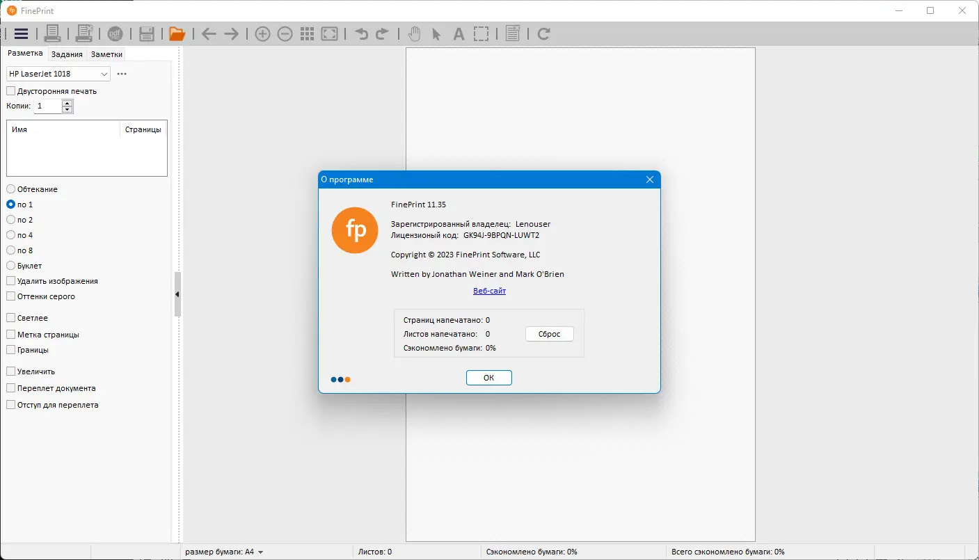Open the HP LaserJet 1018 printer dropdown

[x=58, y=74]
